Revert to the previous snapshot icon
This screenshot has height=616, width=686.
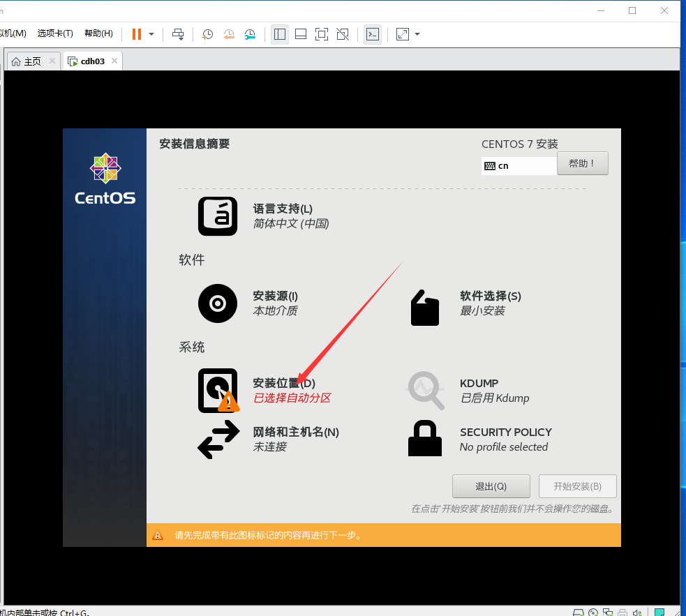pyautogui.click(x=229, y=34)
